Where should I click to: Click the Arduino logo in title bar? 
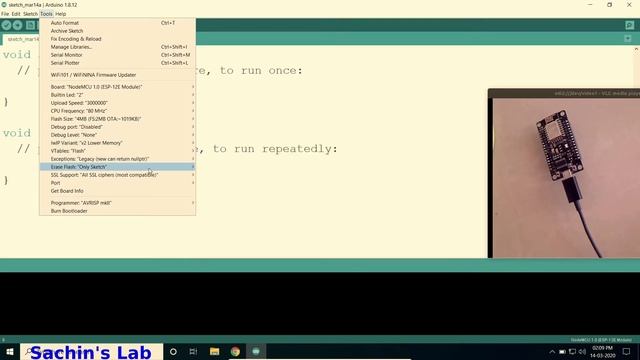4,4
